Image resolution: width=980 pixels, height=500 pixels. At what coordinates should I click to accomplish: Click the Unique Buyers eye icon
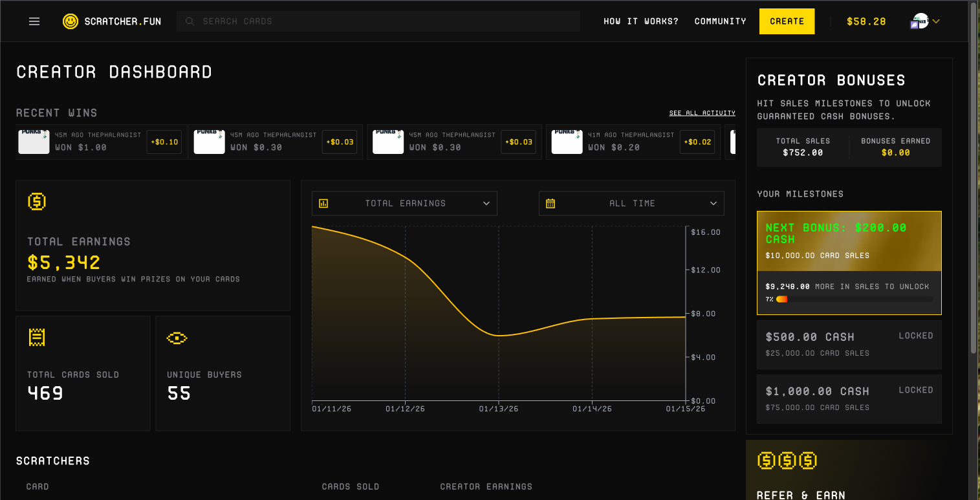coord(177,338)
